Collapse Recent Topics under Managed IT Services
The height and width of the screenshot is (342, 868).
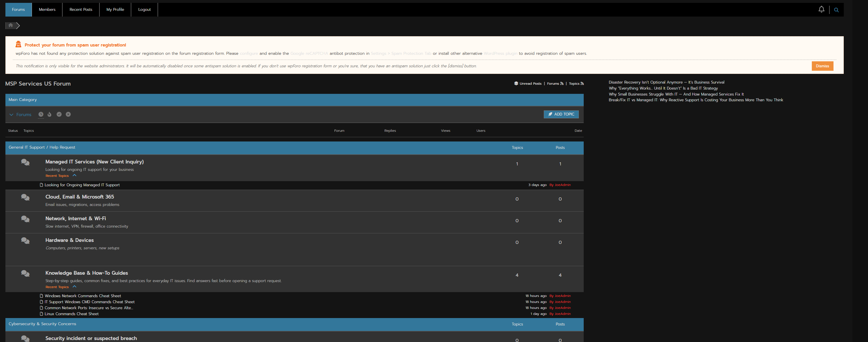(x=74, y=175)
